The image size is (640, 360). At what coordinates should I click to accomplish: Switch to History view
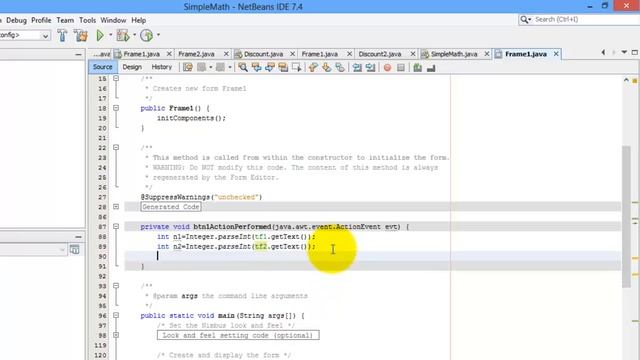click(x=162, y=67)
